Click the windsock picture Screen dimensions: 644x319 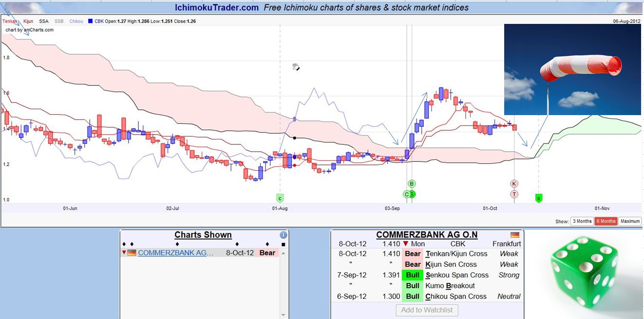tap(572, 69)
